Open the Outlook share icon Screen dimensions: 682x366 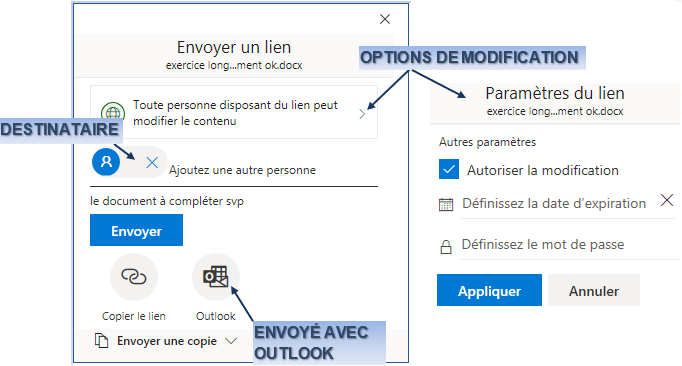(x=216, y=276)
